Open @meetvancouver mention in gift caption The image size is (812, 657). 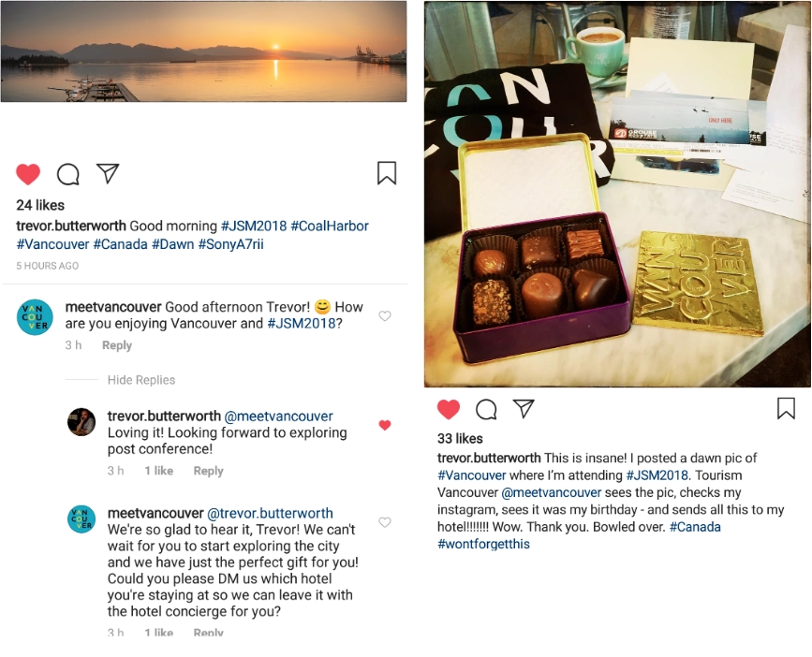tap(552, 492)
